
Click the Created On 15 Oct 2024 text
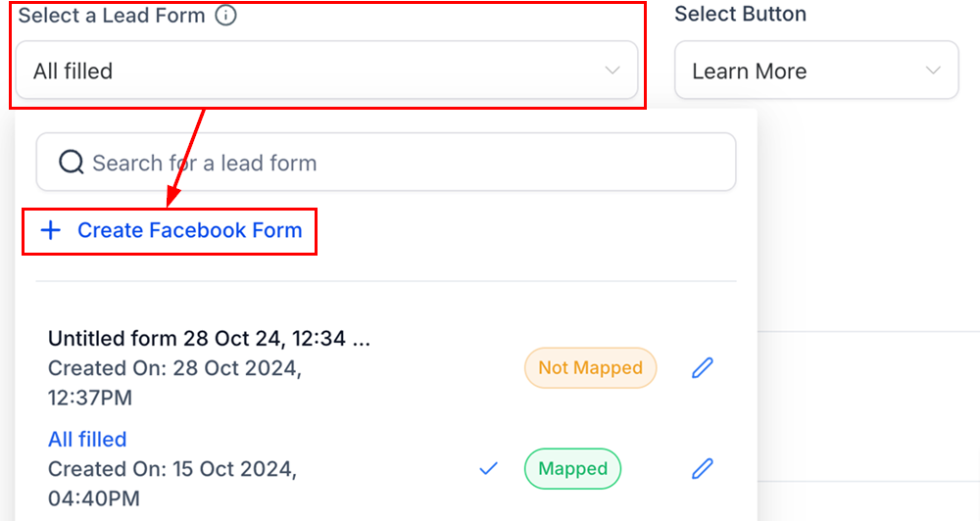point(172,484)
